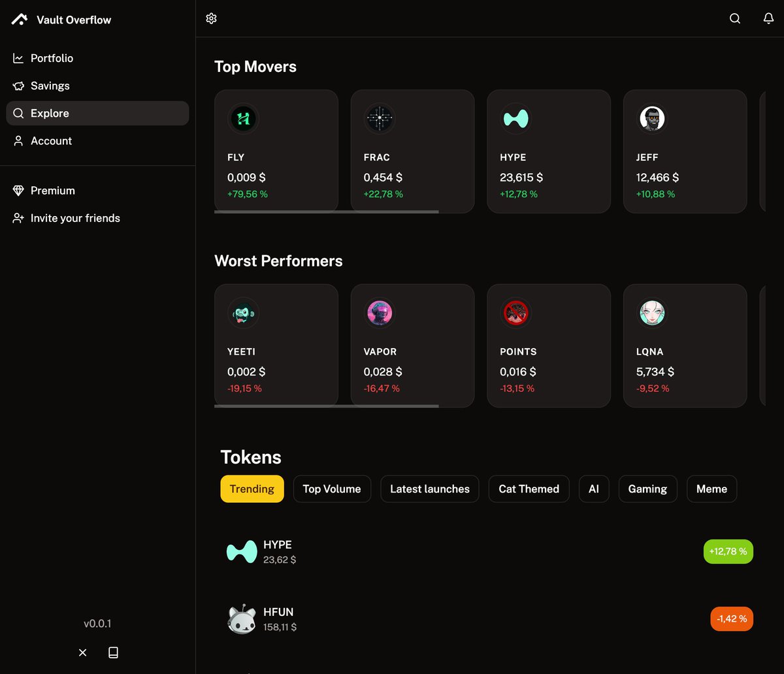Click the Invite friends person-plus icon

(18, 218)
